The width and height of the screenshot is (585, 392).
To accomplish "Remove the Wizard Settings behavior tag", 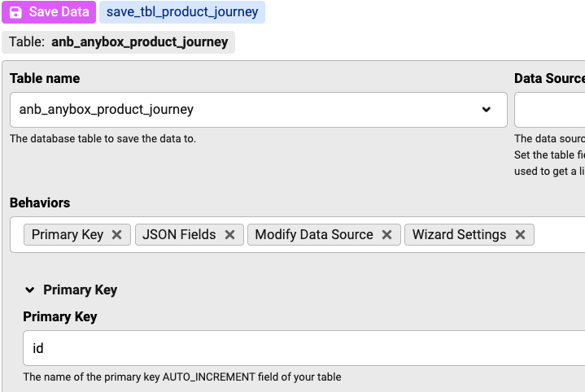I will click(520, 234).
